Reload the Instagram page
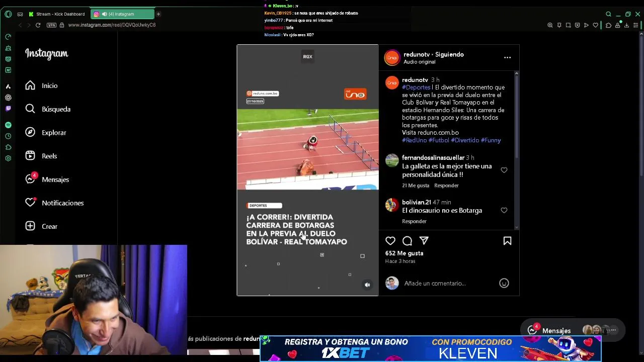 tap(38, 25)
